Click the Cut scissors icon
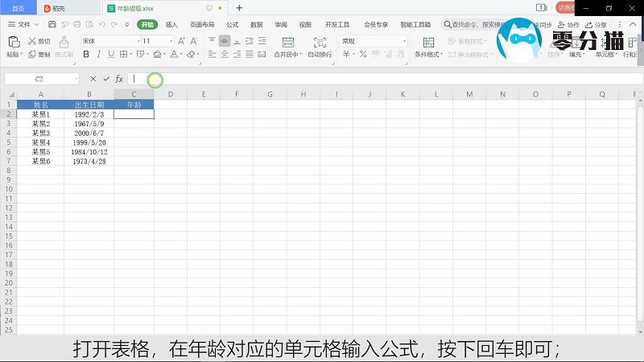The image size is (644, 362). (32, 41)
